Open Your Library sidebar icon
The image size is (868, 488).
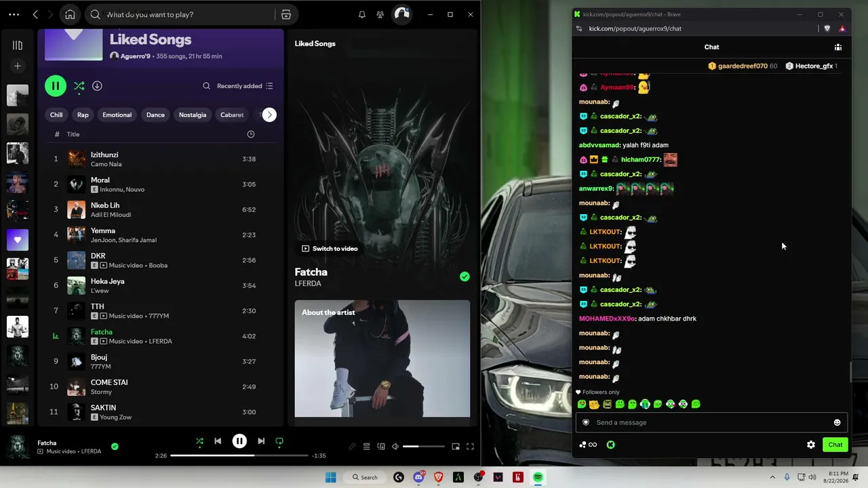coord(18,45)
